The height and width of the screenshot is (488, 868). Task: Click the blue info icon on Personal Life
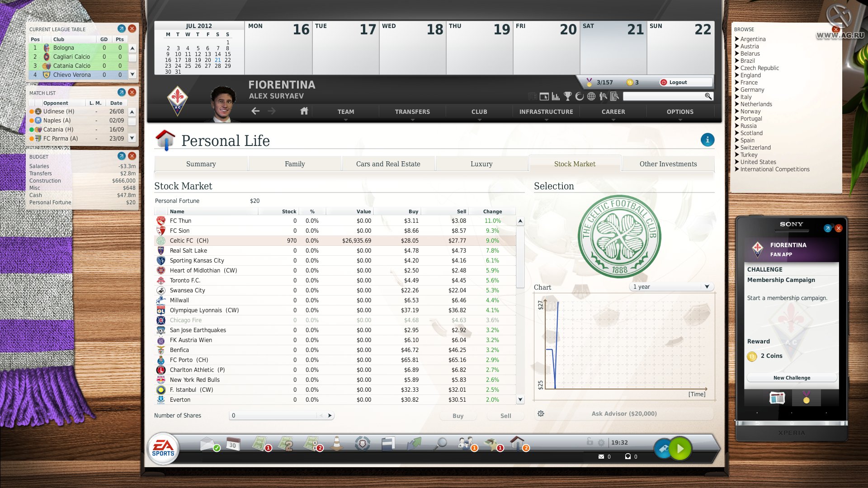pos(708,140)
